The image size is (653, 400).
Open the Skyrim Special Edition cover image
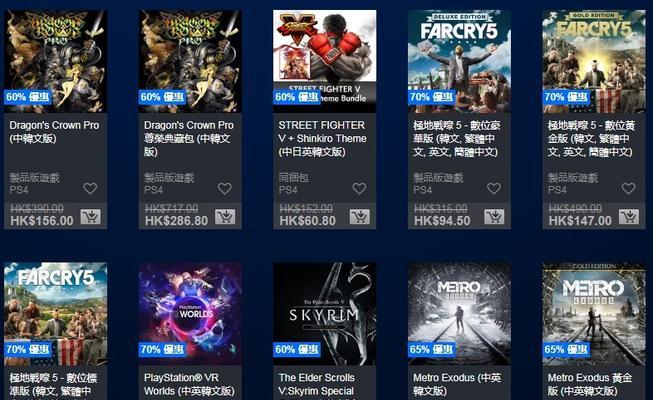(324, 314)
